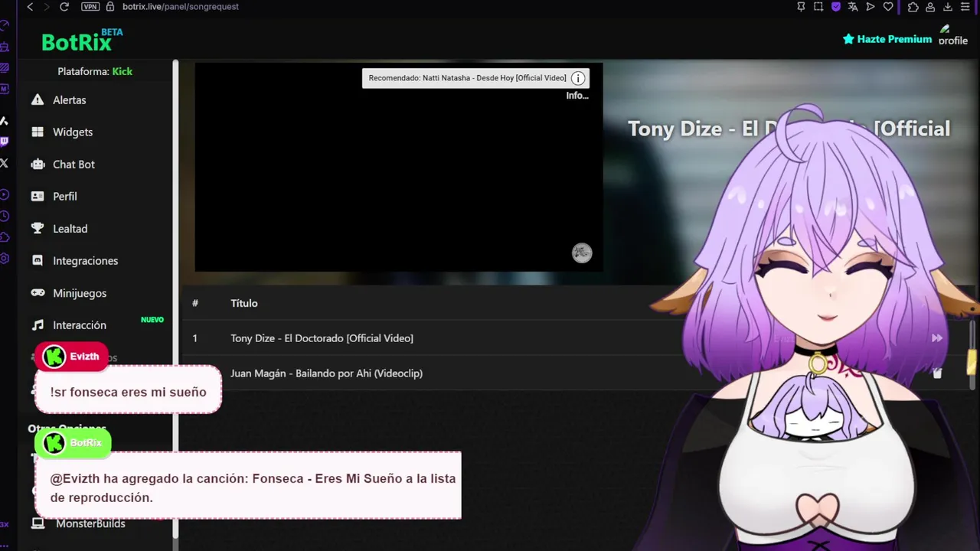Click the Tony Dize now-playing title
Image resolution: width=980 pixels, height=551 pixels.
click(789, 129)
